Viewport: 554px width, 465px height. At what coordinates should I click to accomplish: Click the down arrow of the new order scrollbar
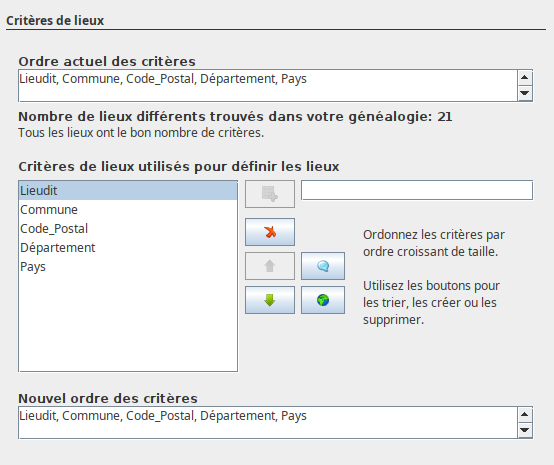coord(525,430)
